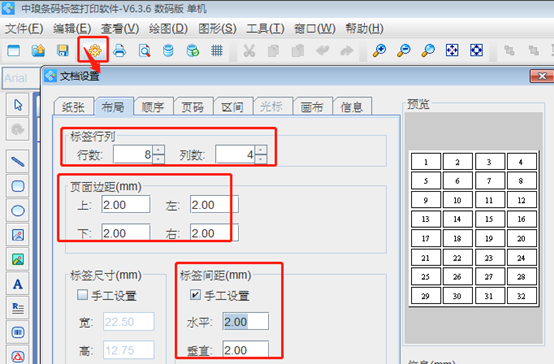Click the right margin 右 field

coord(214,233)
